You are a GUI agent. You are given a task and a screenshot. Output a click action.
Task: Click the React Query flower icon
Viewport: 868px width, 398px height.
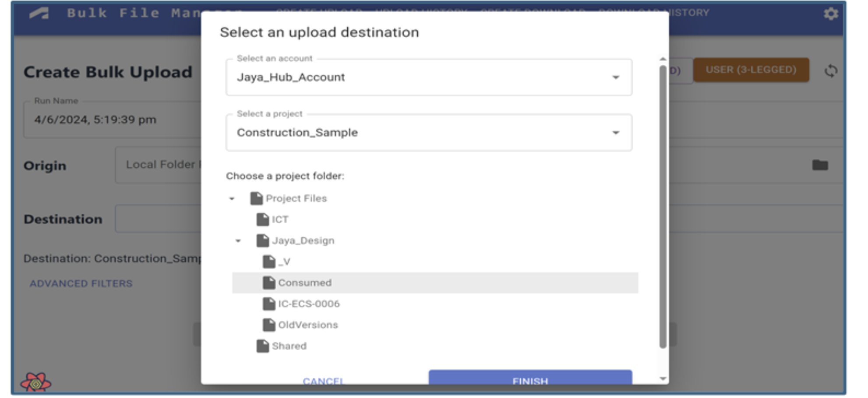click(x=36, y=383)
